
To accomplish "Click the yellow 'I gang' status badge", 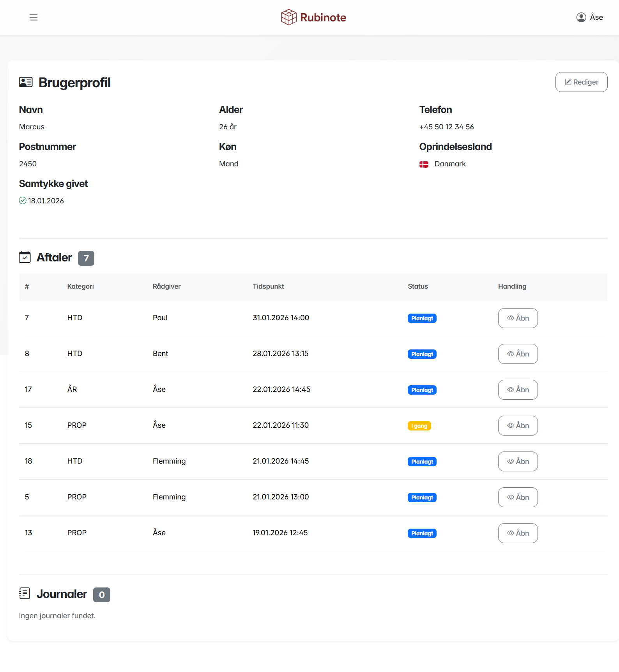I will tap(419, 426).
